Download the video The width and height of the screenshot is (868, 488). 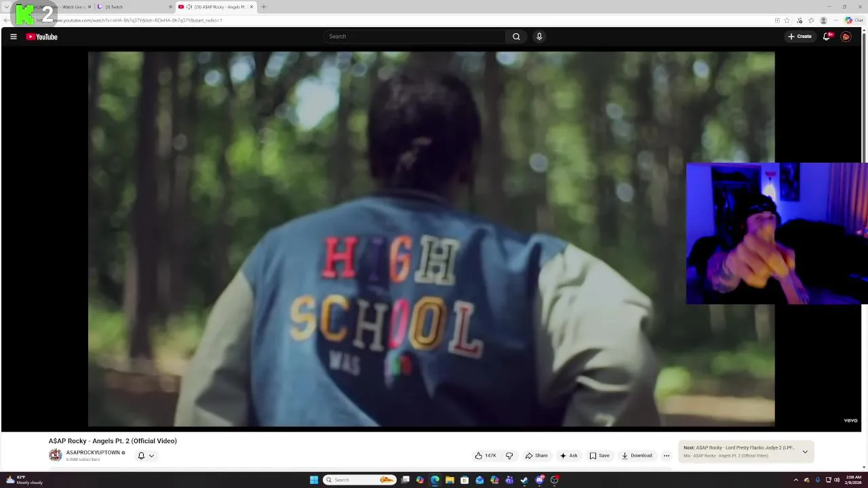click(x=637, y=455)
